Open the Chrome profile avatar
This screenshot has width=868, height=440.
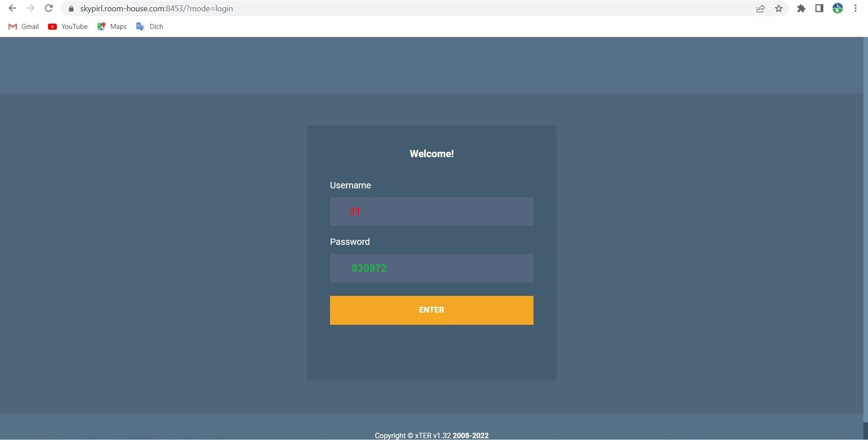coord(838,9)
